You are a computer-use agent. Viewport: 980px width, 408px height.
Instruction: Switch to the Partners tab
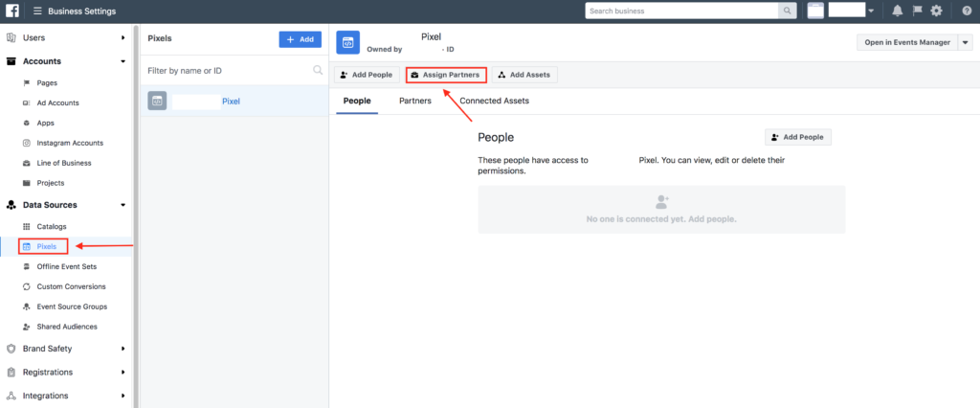(414, 101)
